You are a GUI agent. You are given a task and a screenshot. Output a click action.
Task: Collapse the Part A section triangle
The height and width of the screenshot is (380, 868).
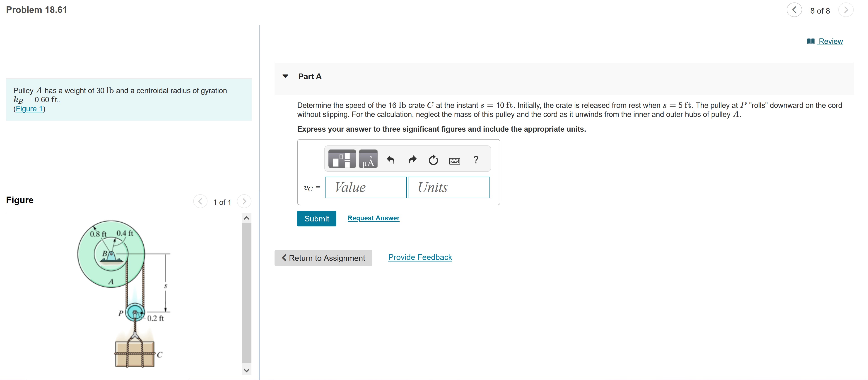(285, 76)
